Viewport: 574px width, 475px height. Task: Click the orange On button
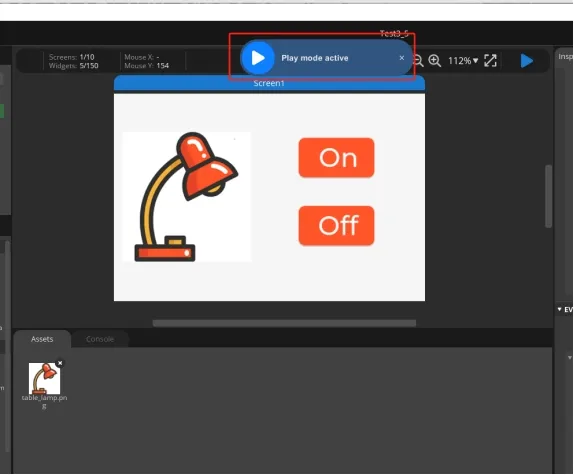click(336, 158)
